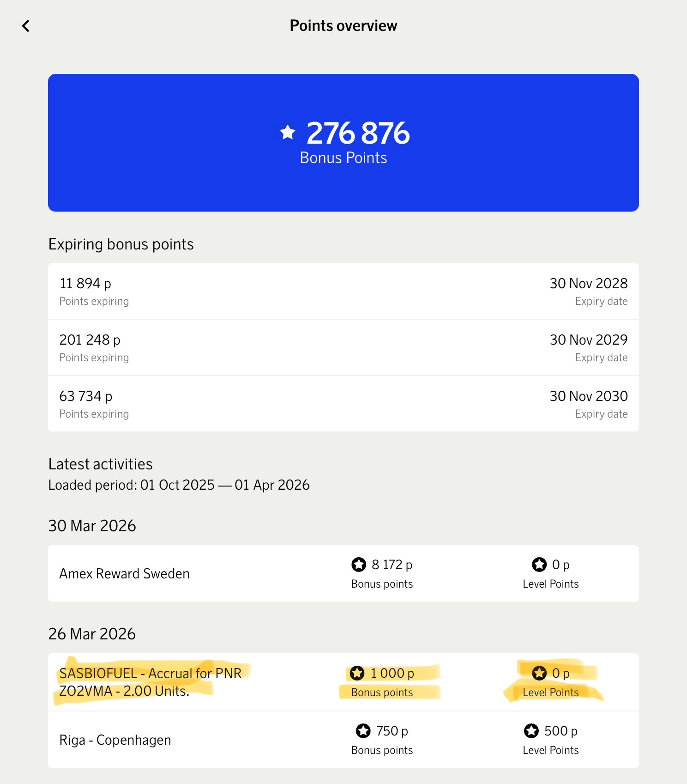The image size is (687, 784).
Task: Tap the white star beside 276 876
Action: point(288,133)
